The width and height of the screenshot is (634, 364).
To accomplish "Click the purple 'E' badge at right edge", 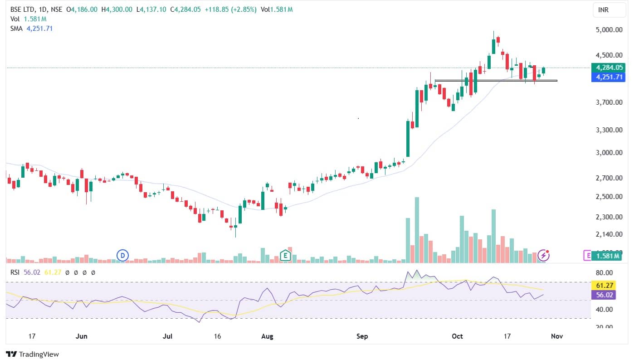I will point(588,256).
